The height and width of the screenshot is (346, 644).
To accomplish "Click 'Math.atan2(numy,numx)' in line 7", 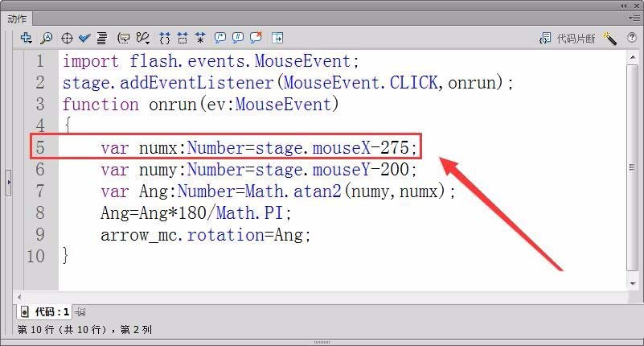I will tap(345, 192).
